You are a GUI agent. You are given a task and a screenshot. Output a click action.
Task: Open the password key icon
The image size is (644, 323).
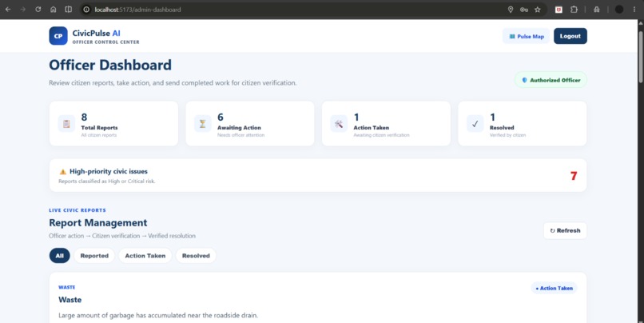tap(524, 10)
